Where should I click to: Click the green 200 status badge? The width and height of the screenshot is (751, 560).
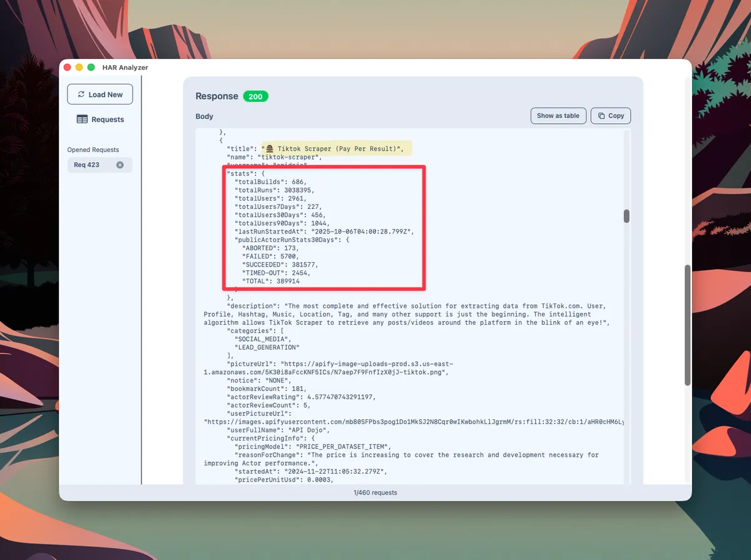[255, 96]
